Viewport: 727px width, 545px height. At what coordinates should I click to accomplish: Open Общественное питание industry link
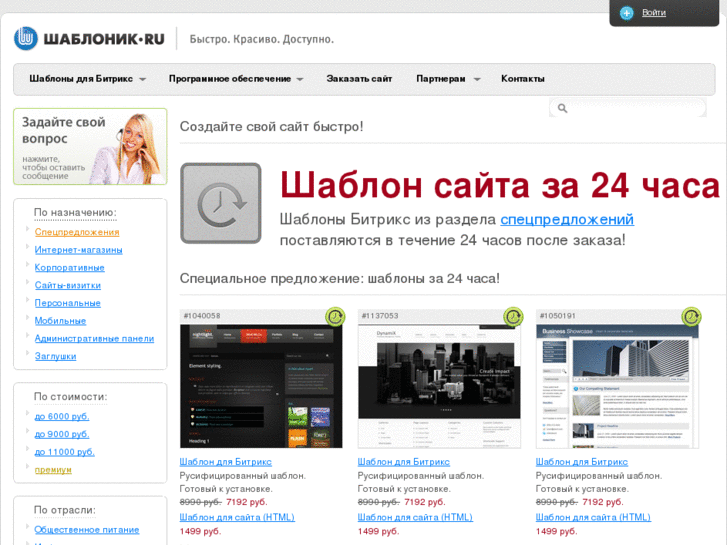pos(87,530)
